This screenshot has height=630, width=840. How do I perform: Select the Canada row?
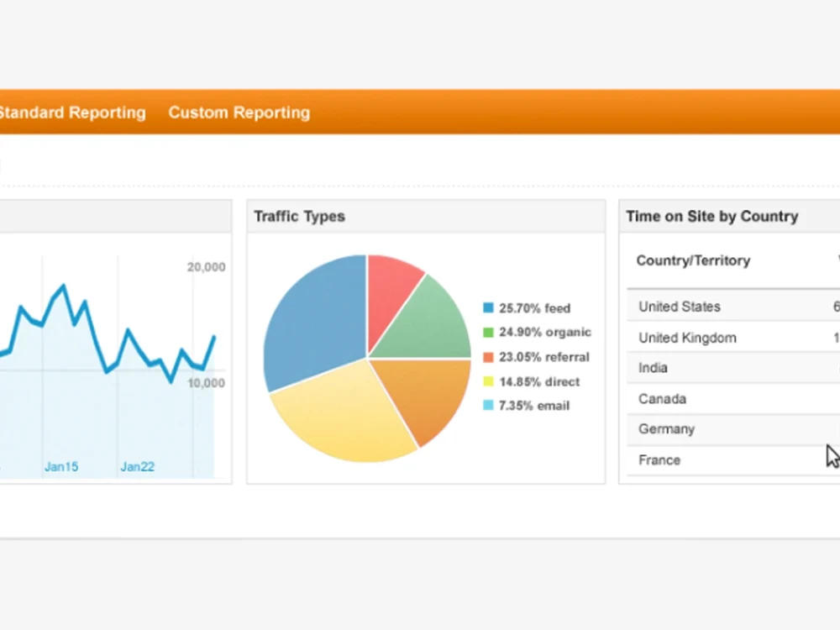[733, 398]
